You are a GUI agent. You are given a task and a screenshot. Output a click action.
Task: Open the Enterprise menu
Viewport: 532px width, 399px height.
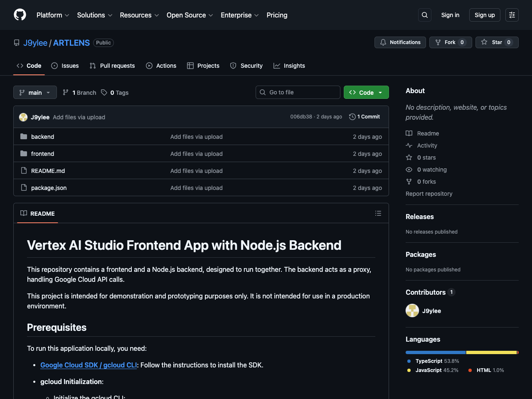tap(240, 15)
